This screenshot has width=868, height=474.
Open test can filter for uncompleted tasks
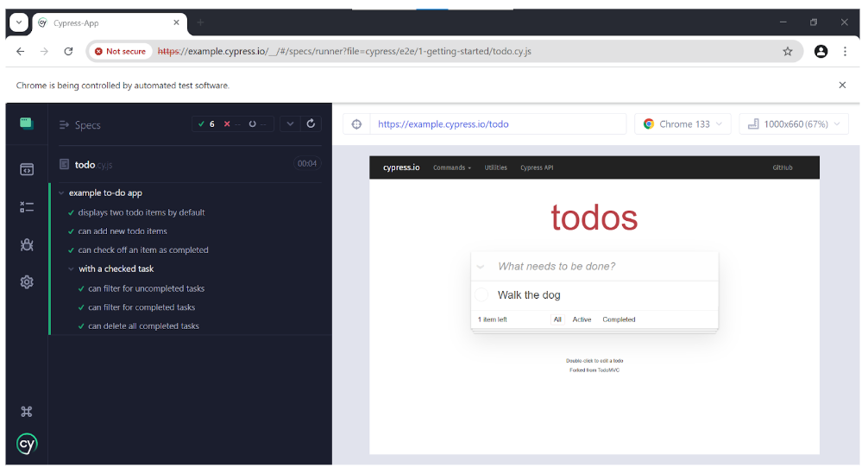[x=146, y=288]
